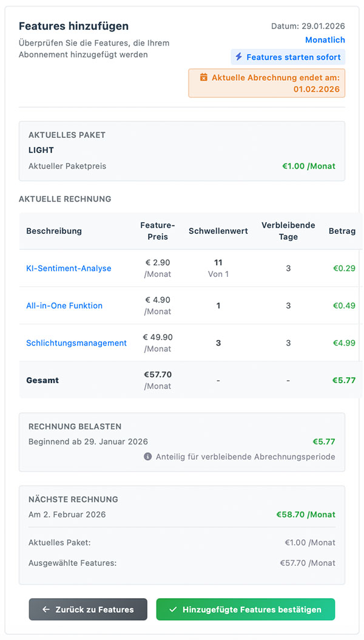Click the €58.70 /Monat next invoice amount
Screen dimensions: 364x640
coord(306,514)
